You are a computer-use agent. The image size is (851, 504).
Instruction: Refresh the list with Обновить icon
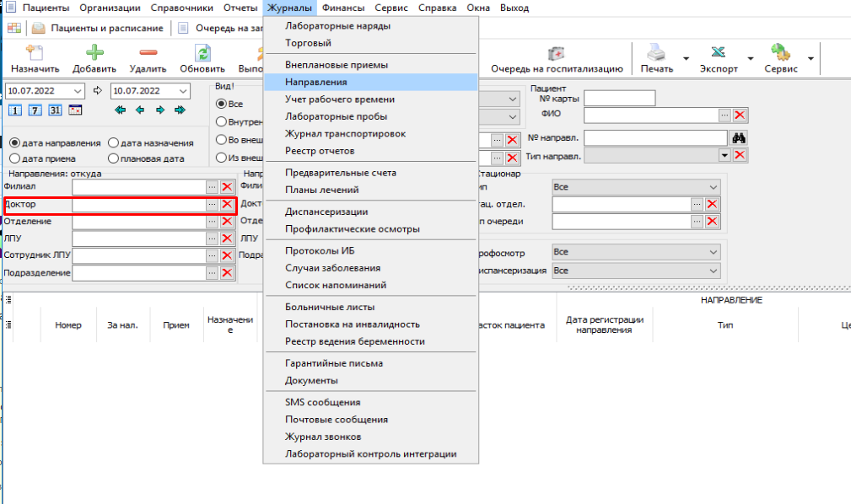click(202, 52)
